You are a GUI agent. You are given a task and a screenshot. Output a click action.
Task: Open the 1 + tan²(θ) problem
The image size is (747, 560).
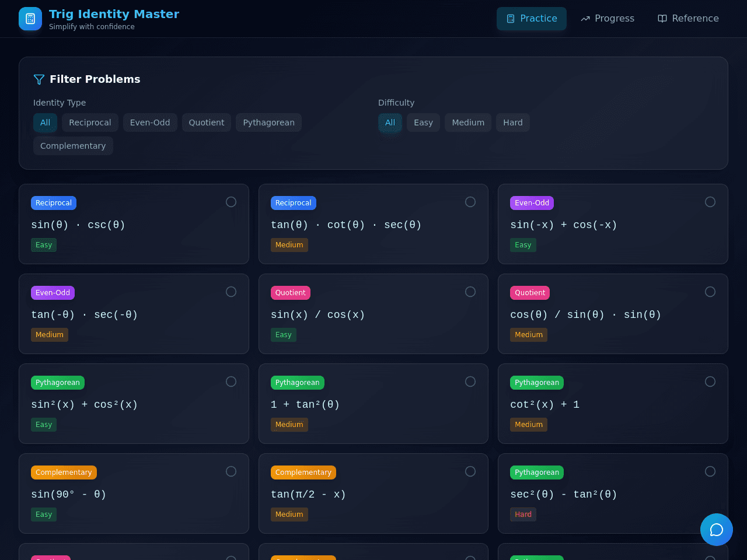coord(373,404)
